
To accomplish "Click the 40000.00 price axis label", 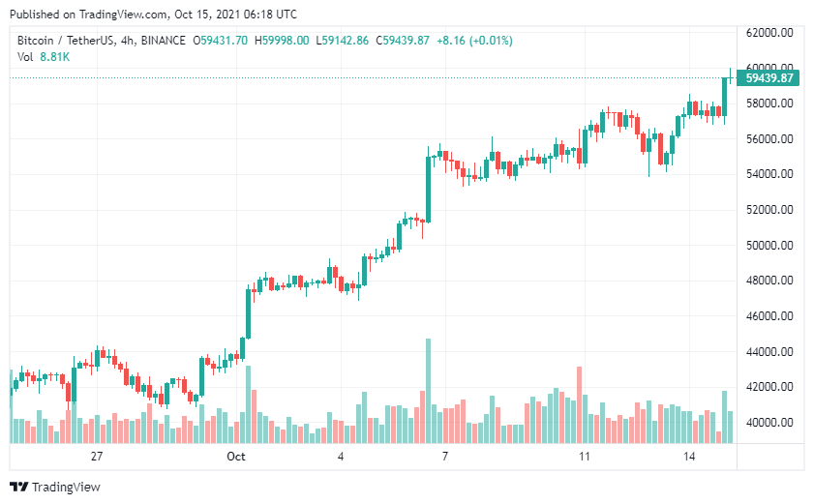I will pos(769,423).
